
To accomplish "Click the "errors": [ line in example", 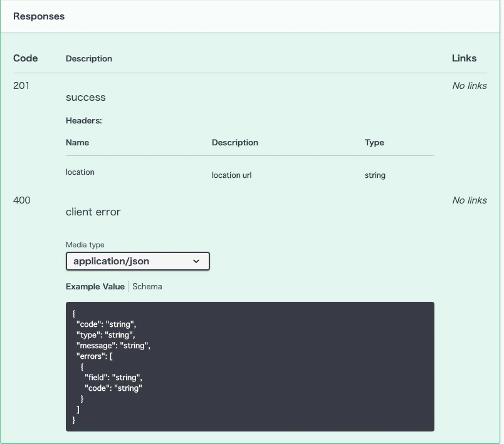I will [95, 356].
